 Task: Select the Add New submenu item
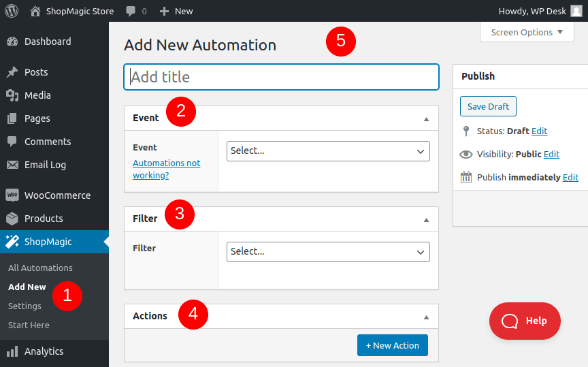click(x=27, y=287)
